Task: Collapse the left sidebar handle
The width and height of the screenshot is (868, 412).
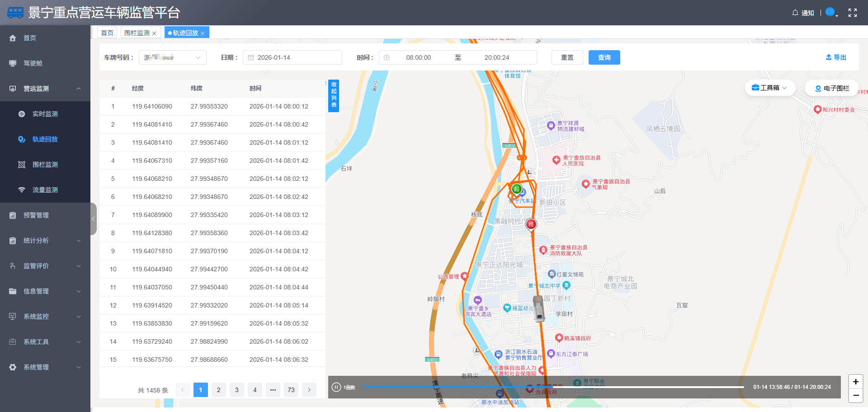Action: tap(94, 219)
